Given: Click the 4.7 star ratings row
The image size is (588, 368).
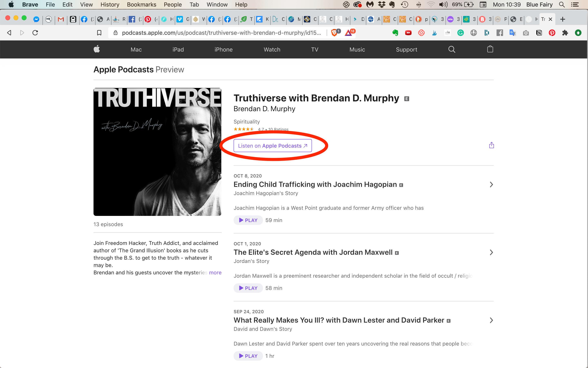Looking at the screenshot, I should 261,129.
